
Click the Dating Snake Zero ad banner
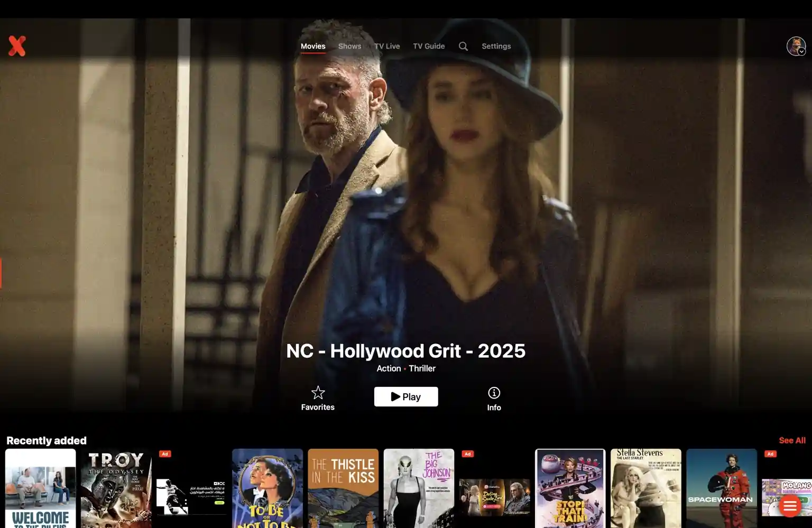[x=494, y=497]
